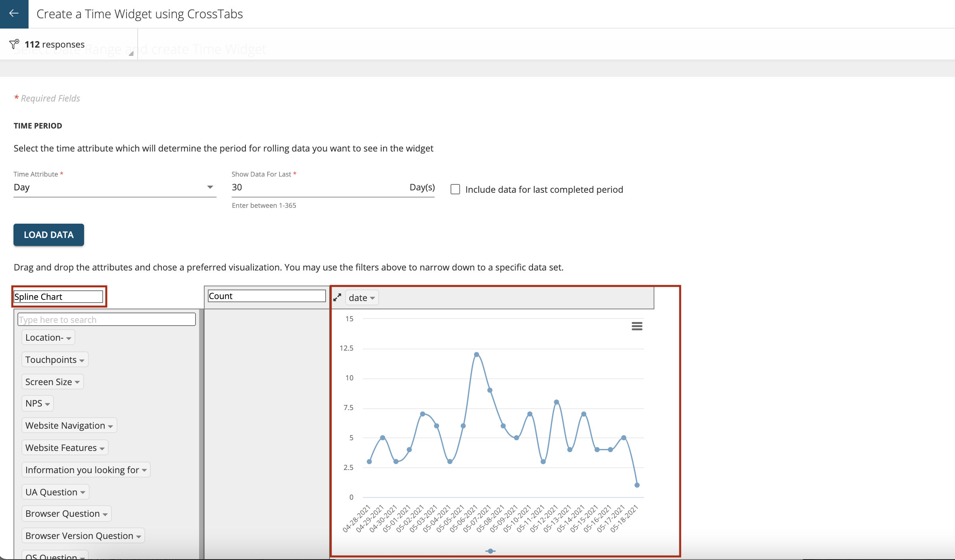The height and width of the screenshot is (560, 955).
Task: Click the peak data point for 05-06-2021
Action: pyautogui.click(x=476, y=355)
